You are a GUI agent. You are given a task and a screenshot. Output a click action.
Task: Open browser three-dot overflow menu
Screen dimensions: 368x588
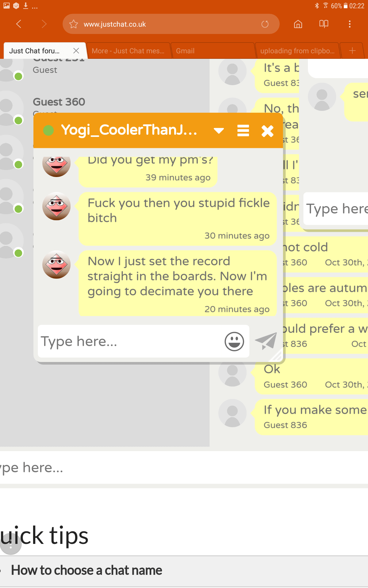(x=350, y=24)
